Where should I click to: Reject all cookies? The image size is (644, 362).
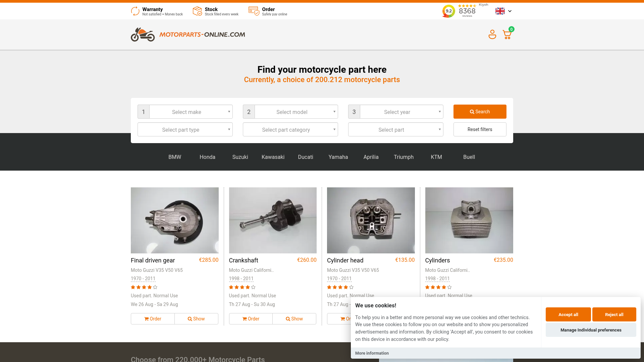pos(614,314)
